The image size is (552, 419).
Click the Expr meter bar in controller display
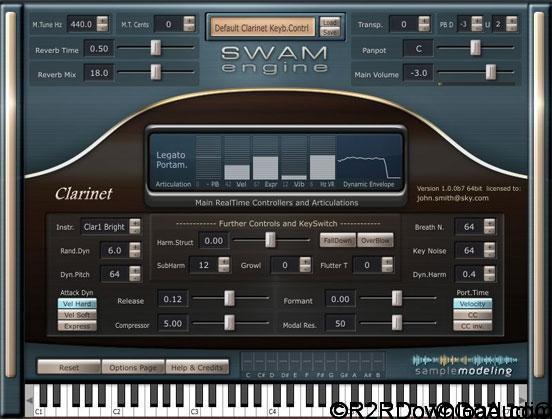click(x=265, y=158)
